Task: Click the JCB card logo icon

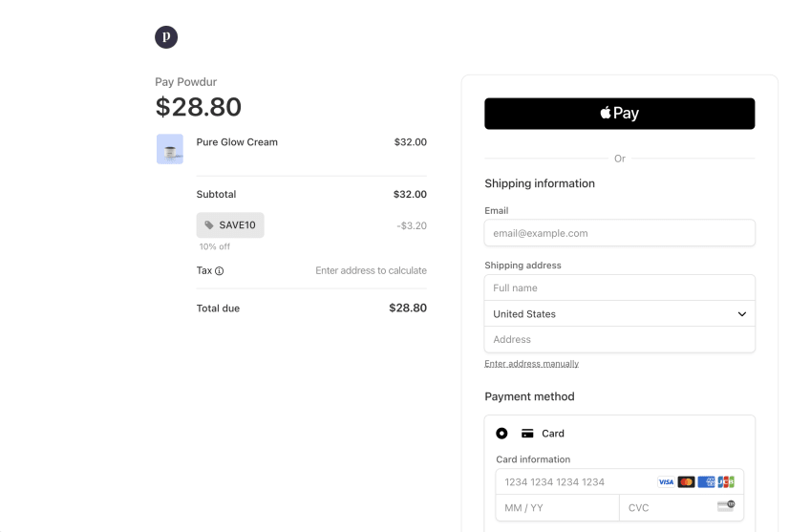Action: pyautogui.click(x=727, y=482)
